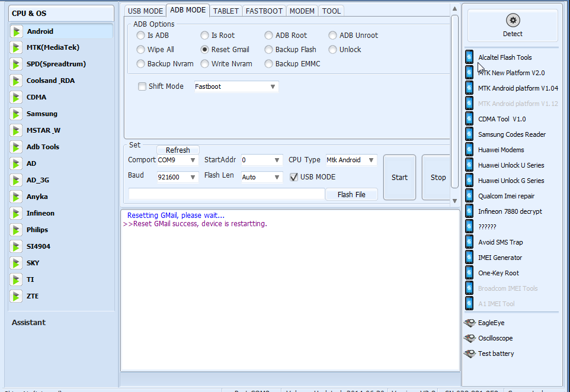Image resolution: width=570 pixels, height=392 pixels.
Task: Open Huawei Unlock U Series tool
Action: click(x=511, y=165)
